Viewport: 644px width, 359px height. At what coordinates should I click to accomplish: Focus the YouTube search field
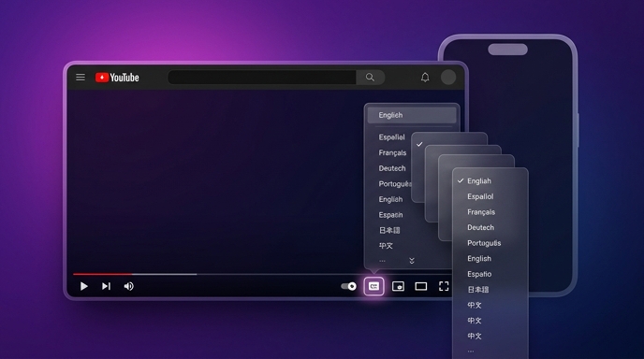[262, 78]
